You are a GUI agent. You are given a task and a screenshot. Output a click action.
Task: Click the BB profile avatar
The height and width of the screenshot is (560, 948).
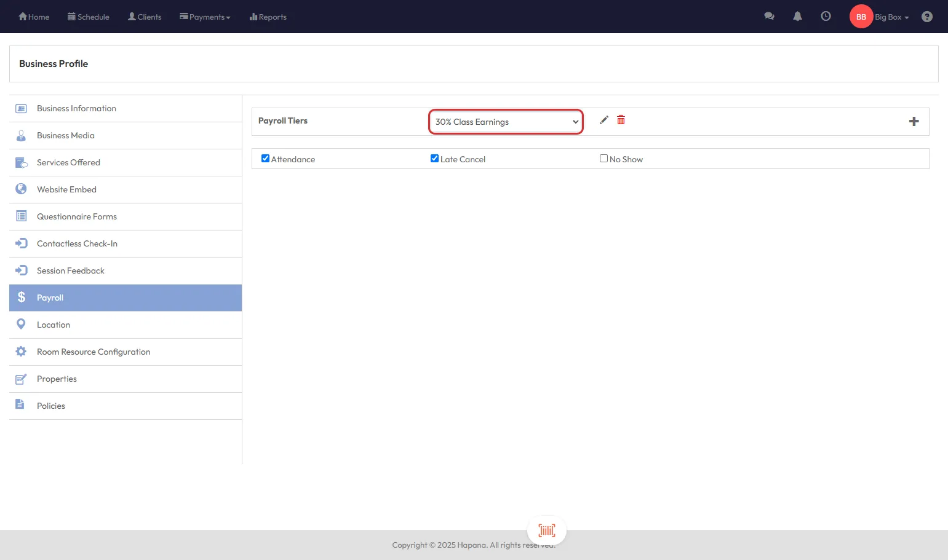click(861, 17)
